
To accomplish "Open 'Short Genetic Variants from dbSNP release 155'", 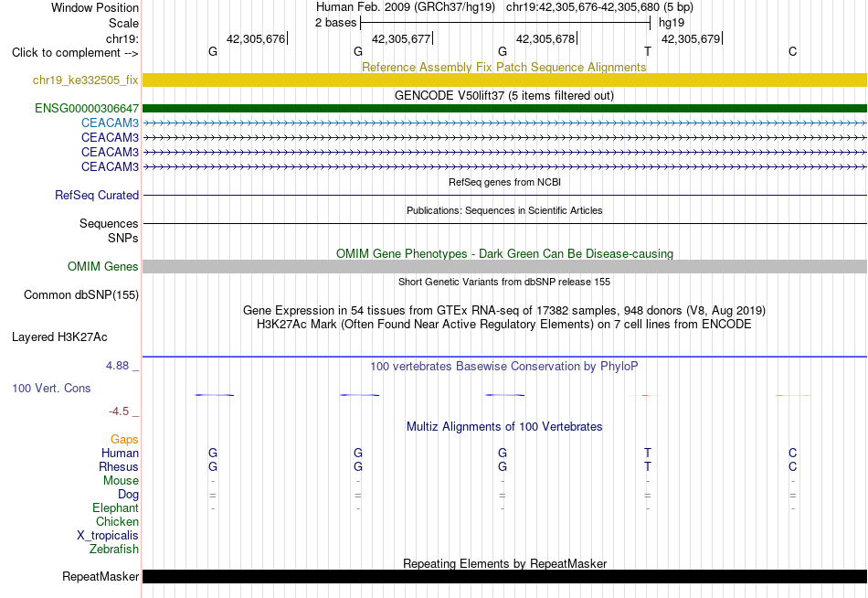I will (504, 282).
